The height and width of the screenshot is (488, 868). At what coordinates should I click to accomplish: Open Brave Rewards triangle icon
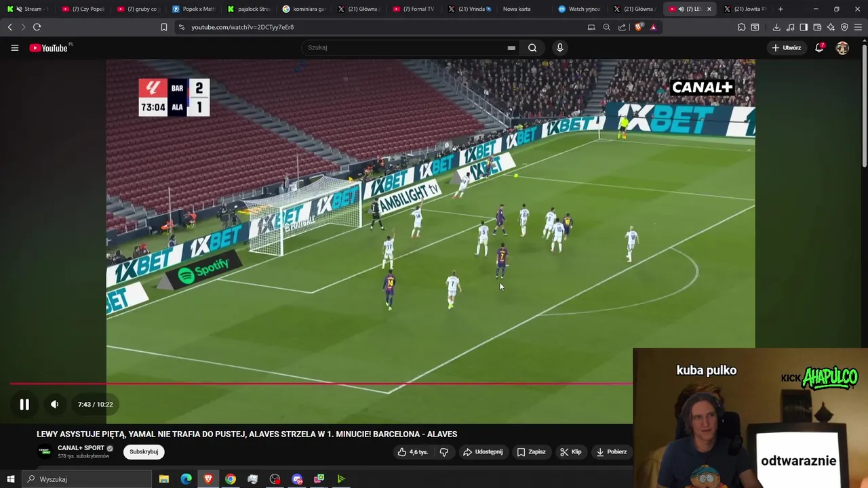(653, 27)
